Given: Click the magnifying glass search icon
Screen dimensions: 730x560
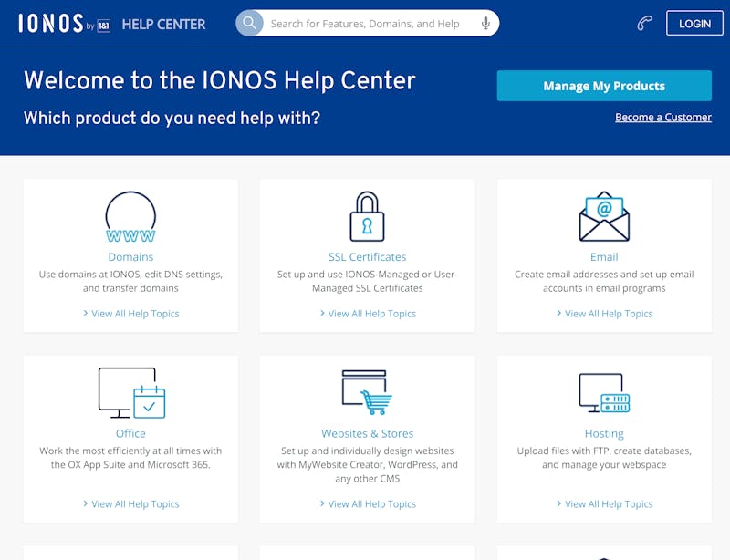Looking at the screenshot, I should tap(249, 24).
